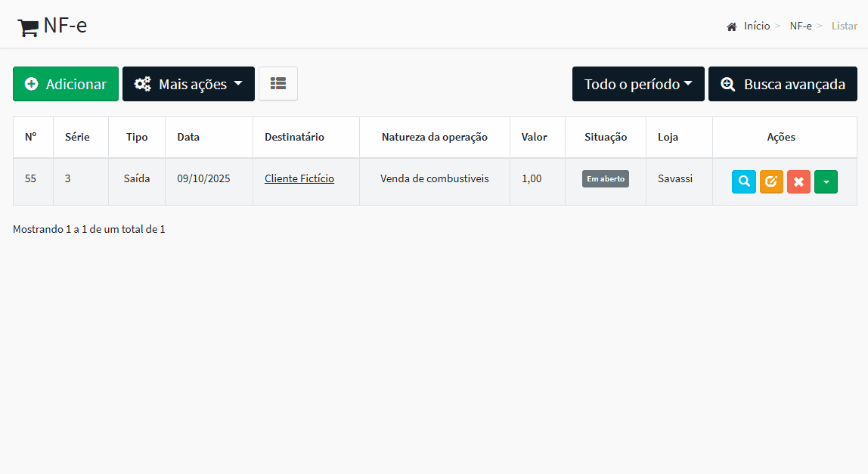Click the orange edit icon for NF-e 55
The width and height of the screenshot is (868, 474).
(x=770, y=181)
